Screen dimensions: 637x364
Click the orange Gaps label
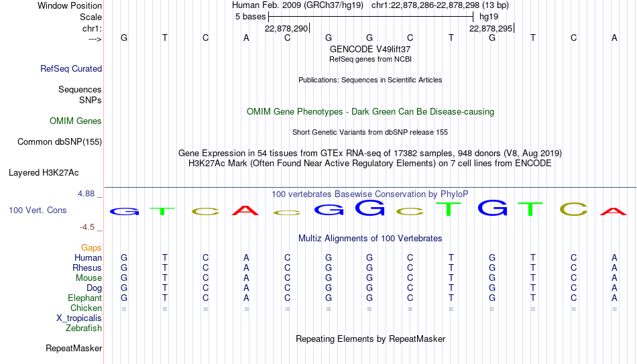click(x=91, y=248)
